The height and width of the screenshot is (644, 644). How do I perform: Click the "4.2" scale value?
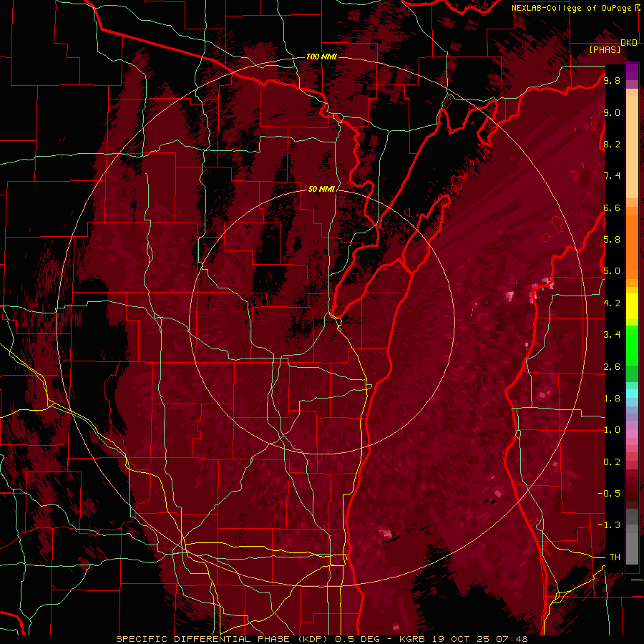pyautogui.click(x=612, y=303)
